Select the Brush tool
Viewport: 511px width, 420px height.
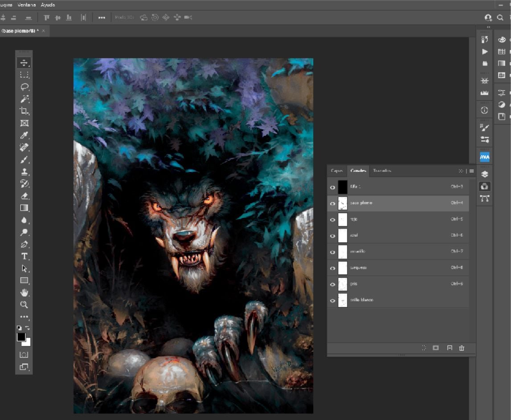[x=24, y=159]
